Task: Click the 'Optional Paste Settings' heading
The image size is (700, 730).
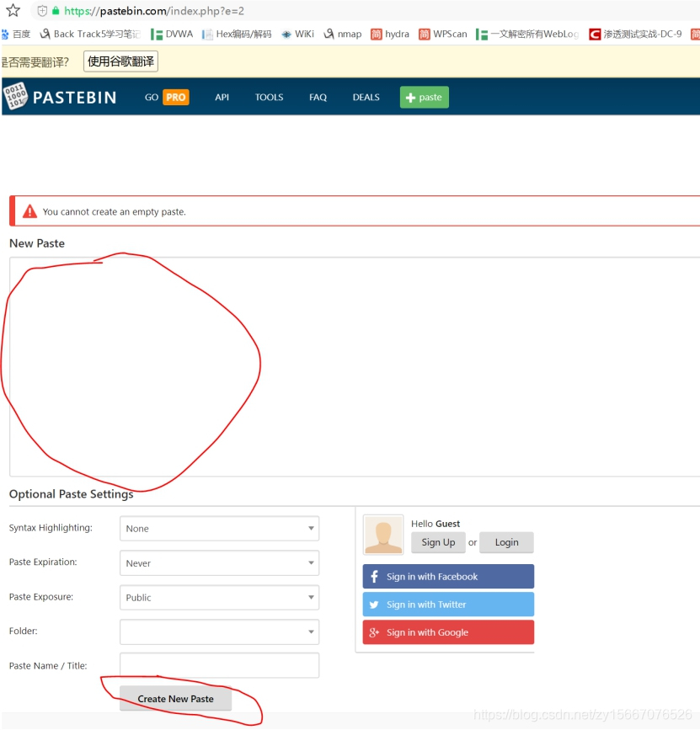Action: tap(72, 494)
